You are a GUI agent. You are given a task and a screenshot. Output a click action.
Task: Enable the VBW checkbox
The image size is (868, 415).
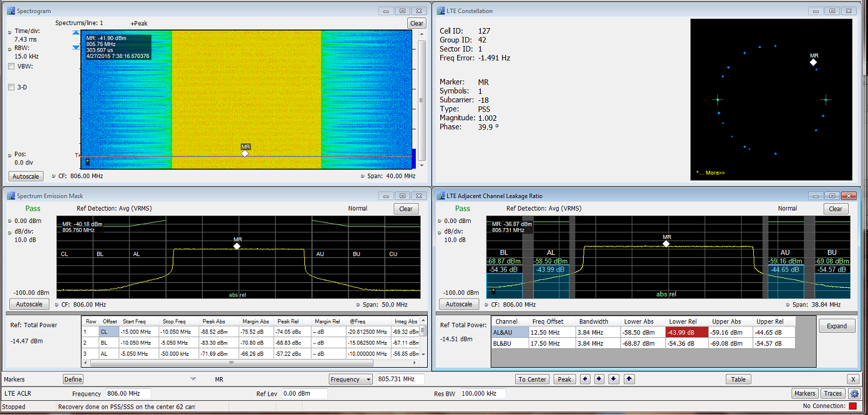(x=11, y=66)
